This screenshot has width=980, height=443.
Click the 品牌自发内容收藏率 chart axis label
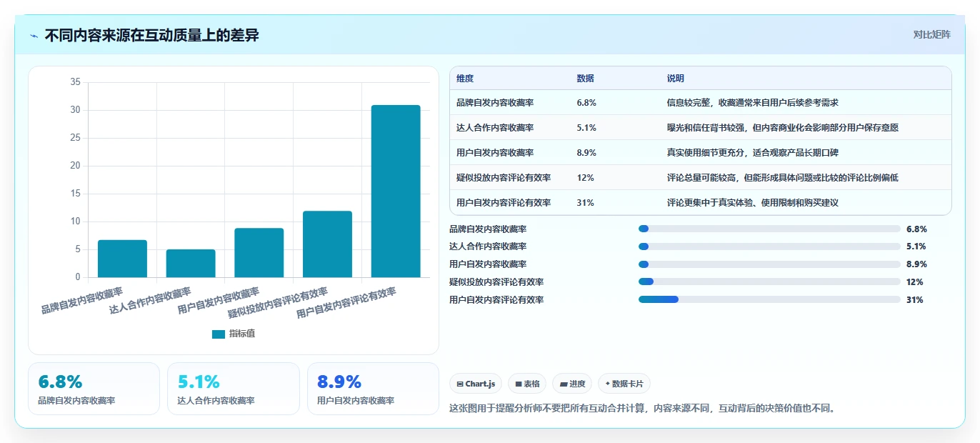coord(82,301)
